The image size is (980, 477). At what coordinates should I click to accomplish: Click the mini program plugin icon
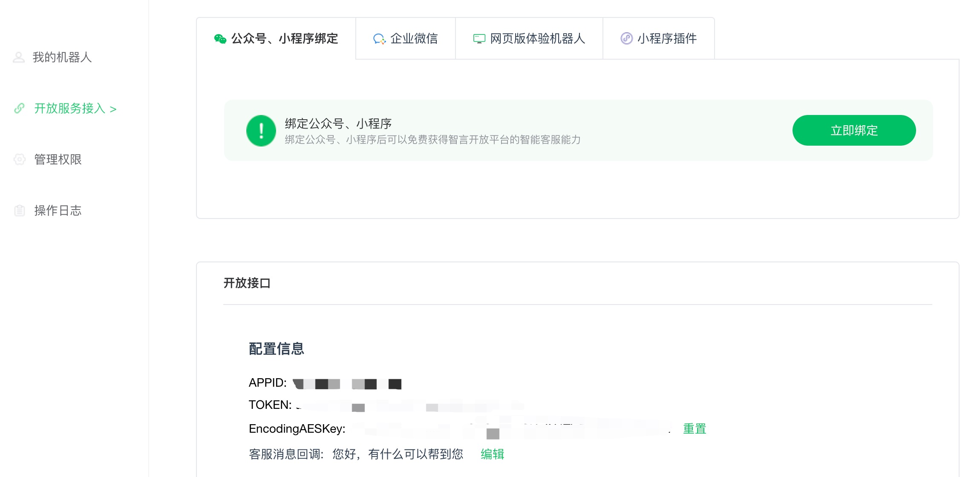coord(626,38)
